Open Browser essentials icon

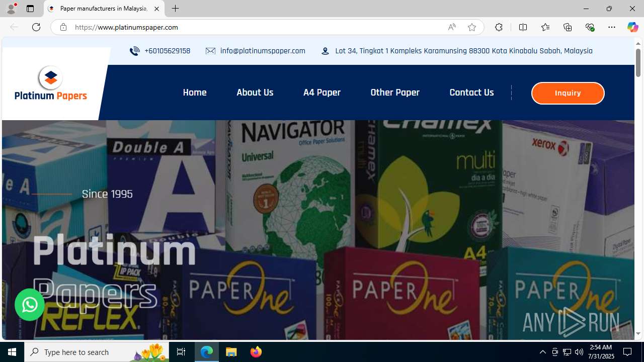590,27
